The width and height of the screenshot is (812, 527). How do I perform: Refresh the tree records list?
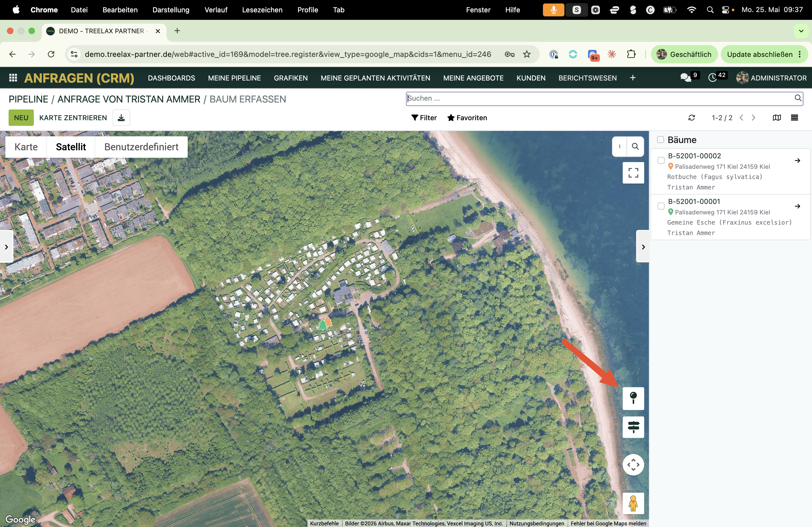691,118
